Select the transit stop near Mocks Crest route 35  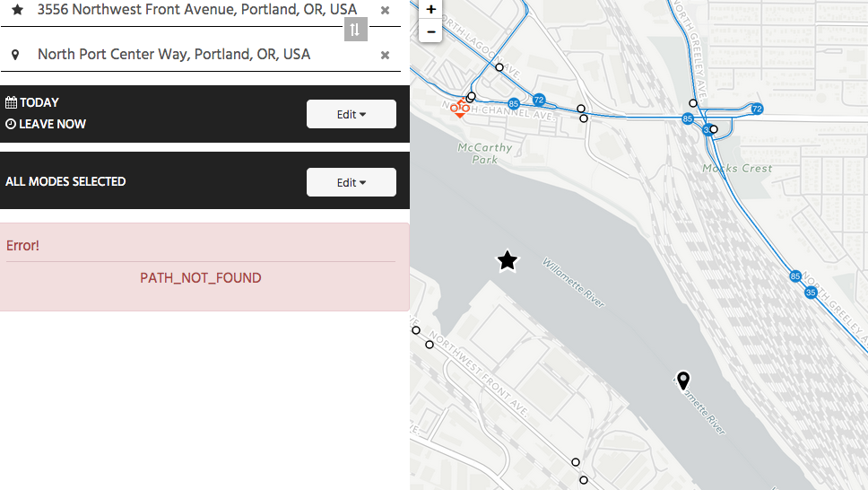(714, 129)
